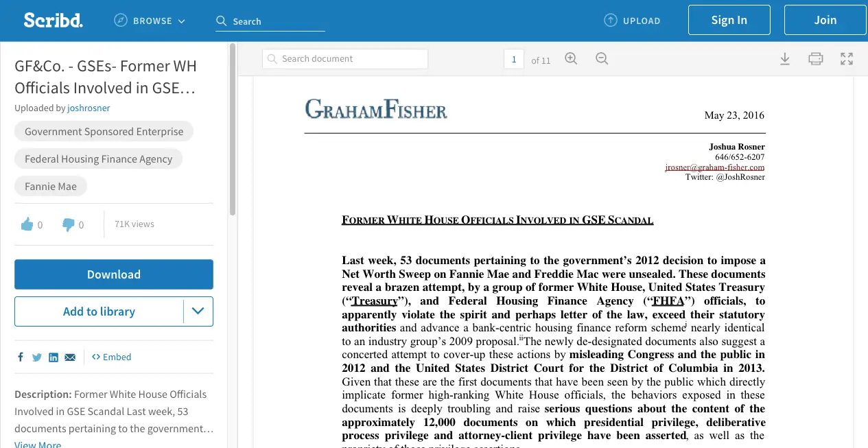Click the page number box
Image resolution: width=868 pixels, height=448 pixels.
point(514,60)
